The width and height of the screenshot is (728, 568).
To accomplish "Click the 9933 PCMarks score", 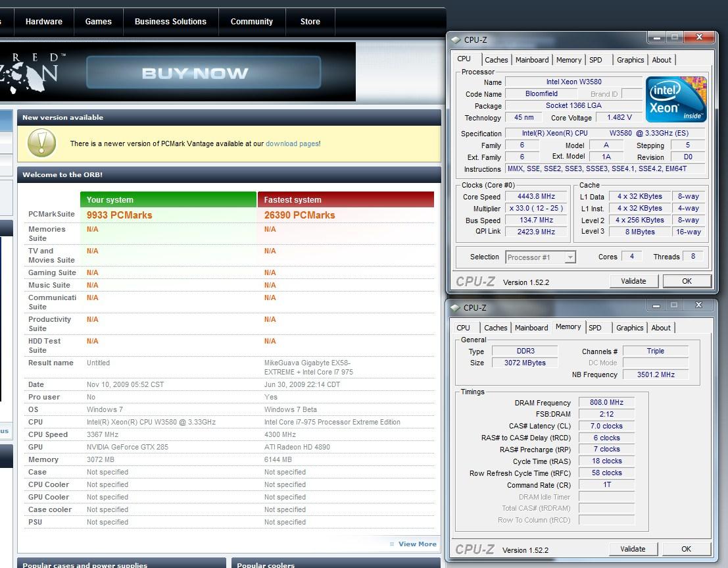I will point(119,215).
